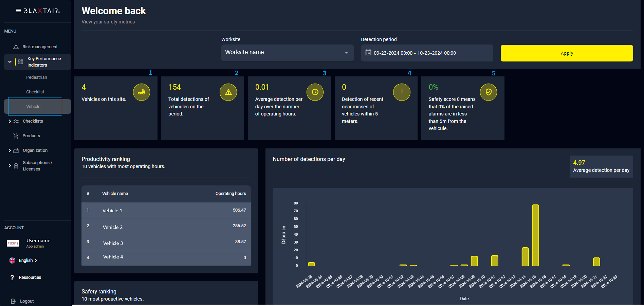Click the hamburger menu icon beside the Blaxtair logo

pyautogui.click(x=18, y=11)
